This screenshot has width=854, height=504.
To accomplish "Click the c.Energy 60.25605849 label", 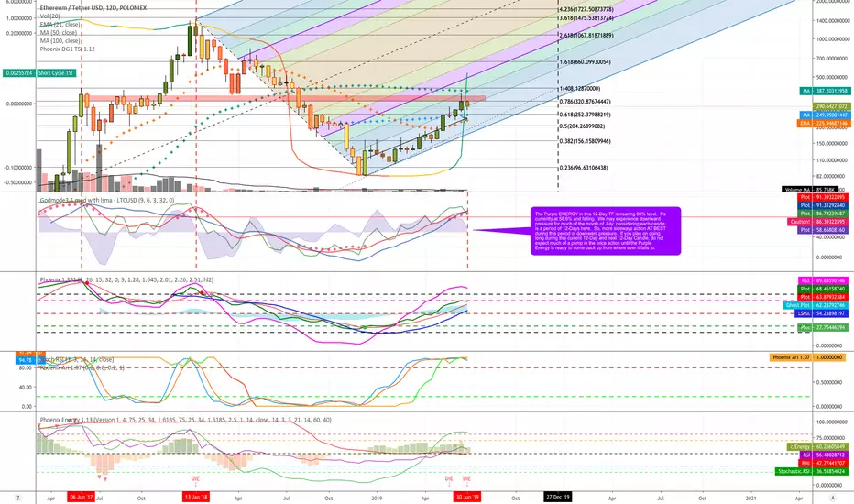I will (x=818, y=447).
